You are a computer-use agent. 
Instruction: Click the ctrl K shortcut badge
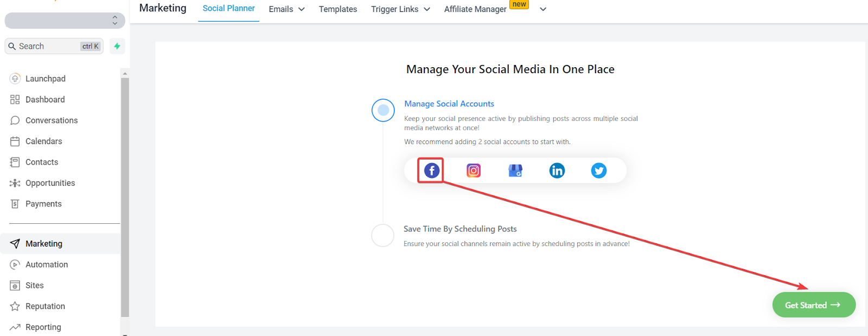tap(91, 46)
